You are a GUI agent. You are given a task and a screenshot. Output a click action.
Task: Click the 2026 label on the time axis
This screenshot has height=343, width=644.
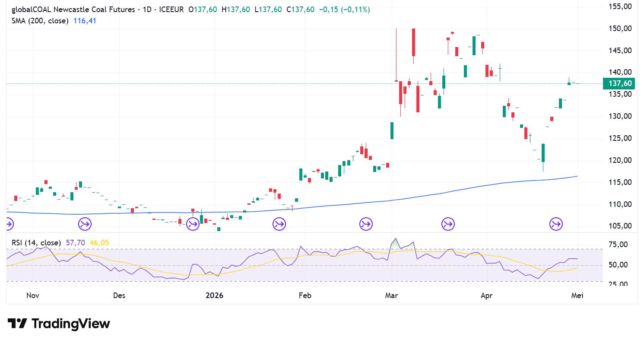point(214,295)
